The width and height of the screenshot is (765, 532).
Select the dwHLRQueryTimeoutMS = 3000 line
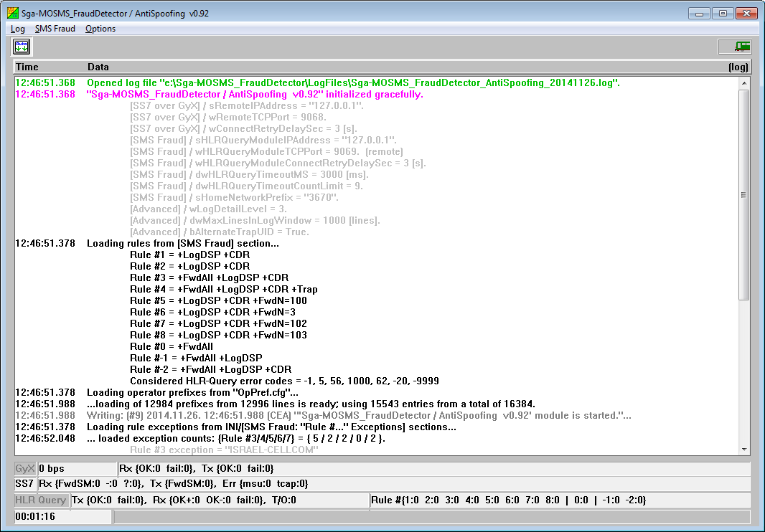249,174
